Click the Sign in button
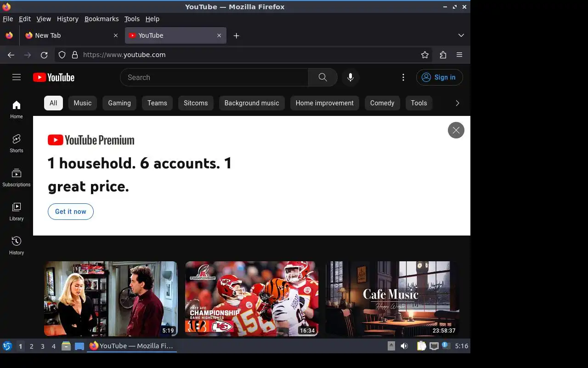 pos(440,77)
